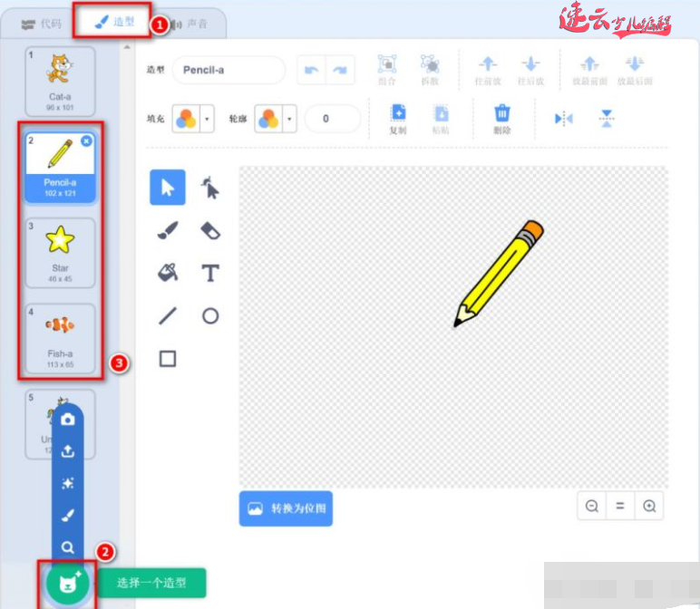
Task: Select the arrow Select tool
Action: [x=168, y=188]
